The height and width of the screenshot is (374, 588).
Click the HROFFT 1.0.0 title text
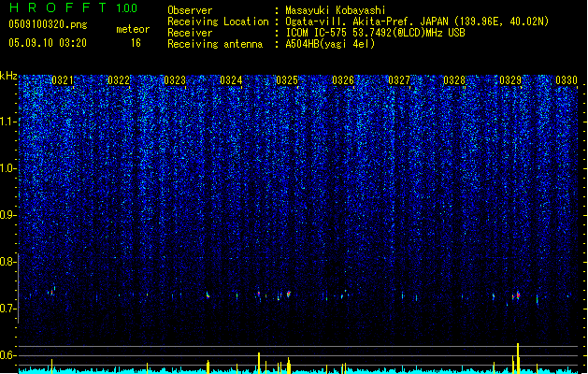74,7
